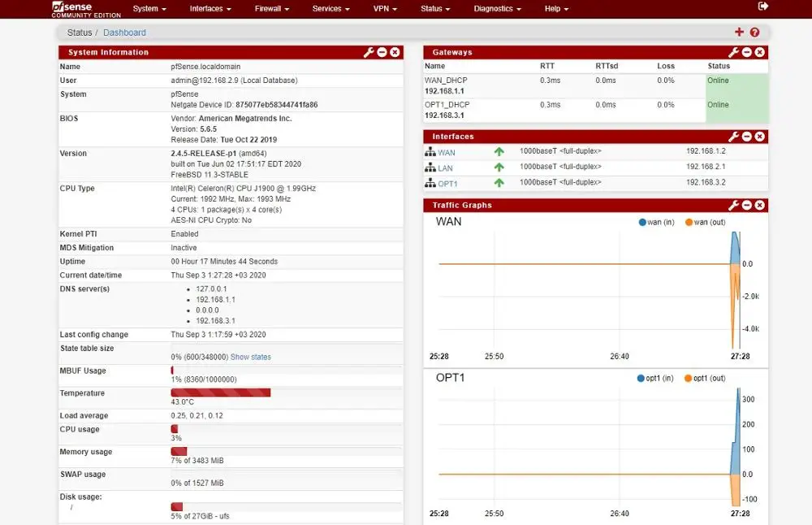Minimize the System Information widget
Image resolution: width=812 pixels, height=525 pixels.
[x=382, y=52]
